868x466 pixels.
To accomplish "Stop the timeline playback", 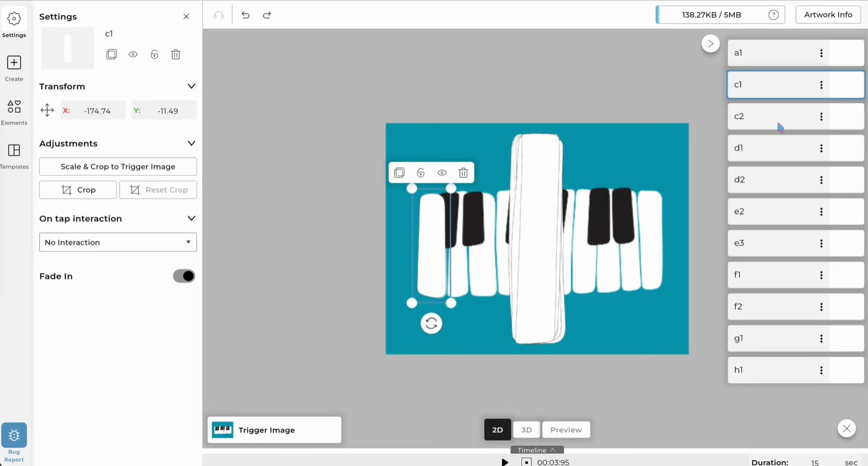I will pos(527,462).
